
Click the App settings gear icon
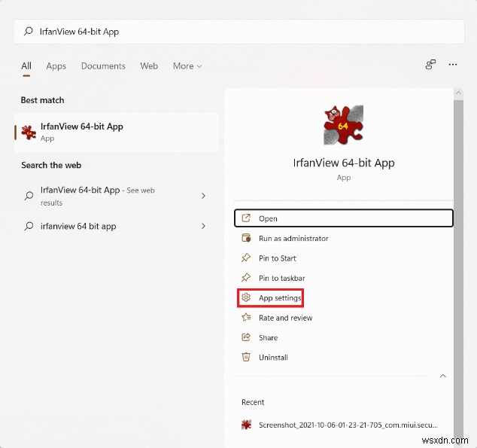[246, 297]
